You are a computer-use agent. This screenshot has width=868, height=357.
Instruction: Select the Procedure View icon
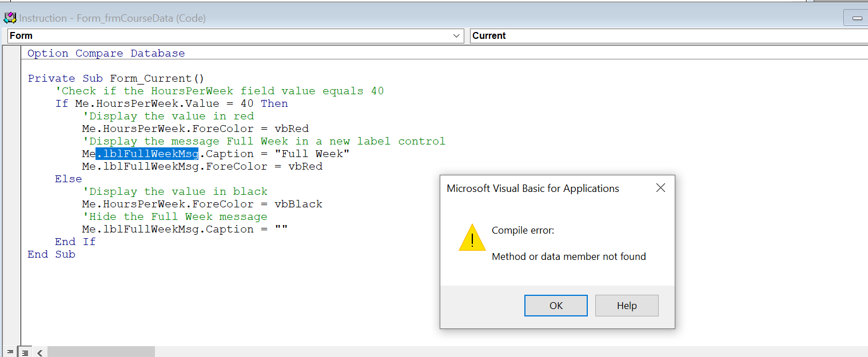click(x=9, y=352)
